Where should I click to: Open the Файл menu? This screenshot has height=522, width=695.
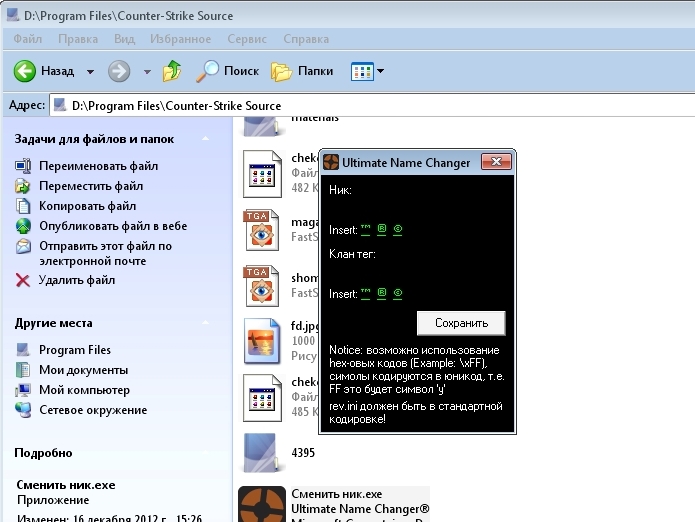coord(27,39)
